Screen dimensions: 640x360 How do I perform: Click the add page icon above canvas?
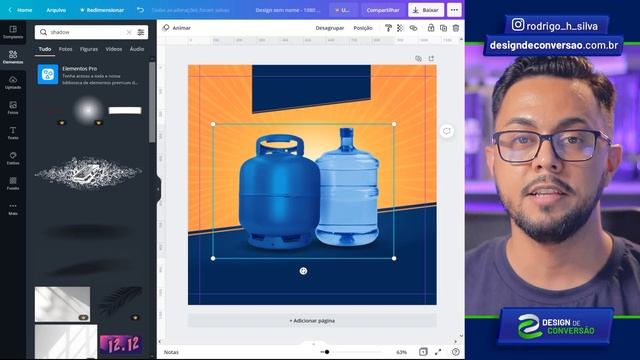(431, 59)
